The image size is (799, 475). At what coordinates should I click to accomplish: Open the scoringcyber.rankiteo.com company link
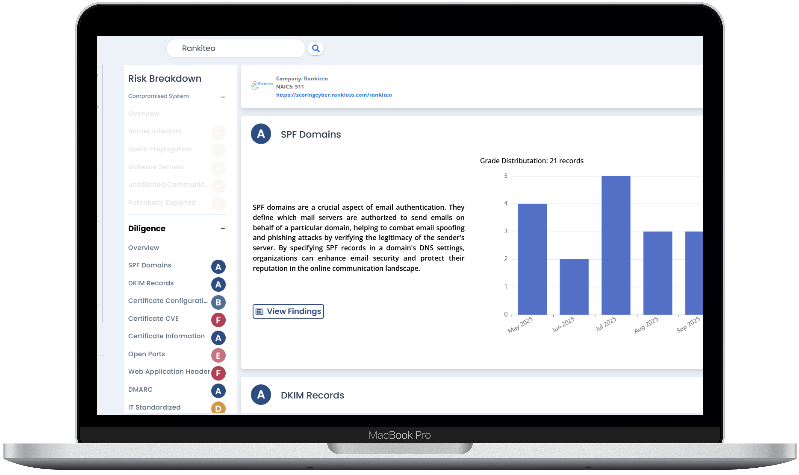[x=334, y=94]
